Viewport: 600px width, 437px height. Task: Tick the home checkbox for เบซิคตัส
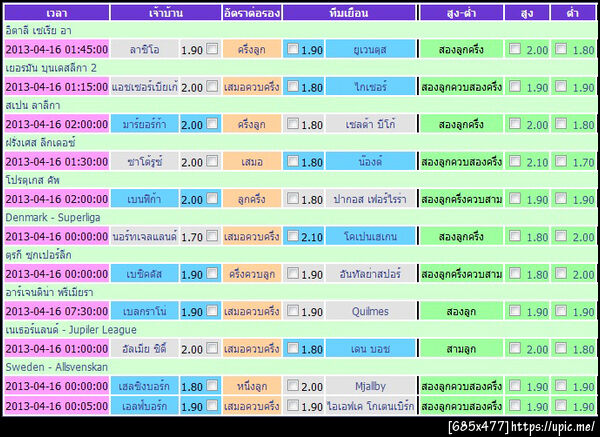click(212, 273)
